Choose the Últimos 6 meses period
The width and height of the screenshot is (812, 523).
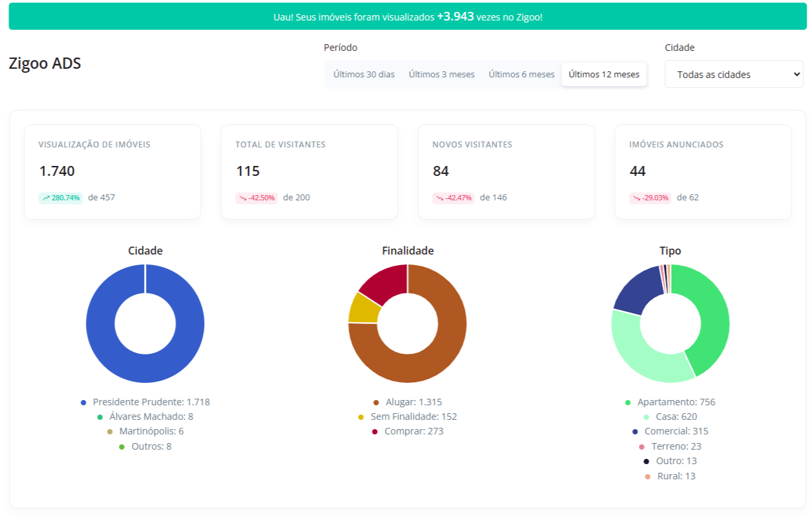click(521, 75)
